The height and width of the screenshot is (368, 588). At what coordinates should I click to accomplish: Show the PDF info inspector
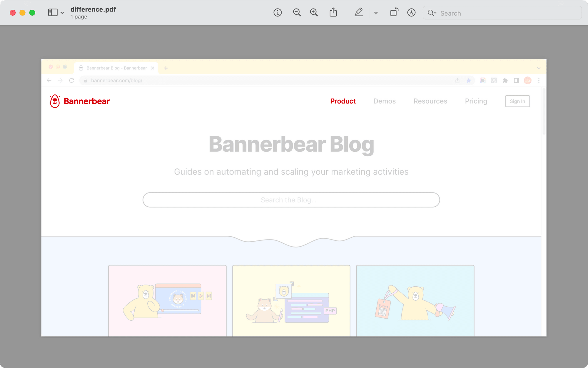coord(278,13)
